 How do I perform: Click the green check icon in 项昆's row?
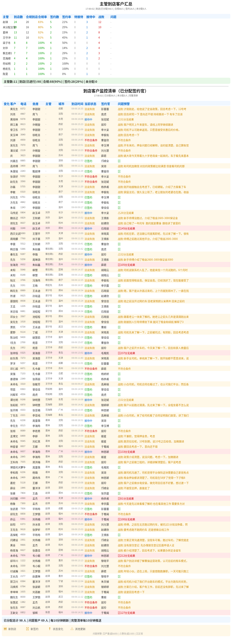click(x=119, y=390)
